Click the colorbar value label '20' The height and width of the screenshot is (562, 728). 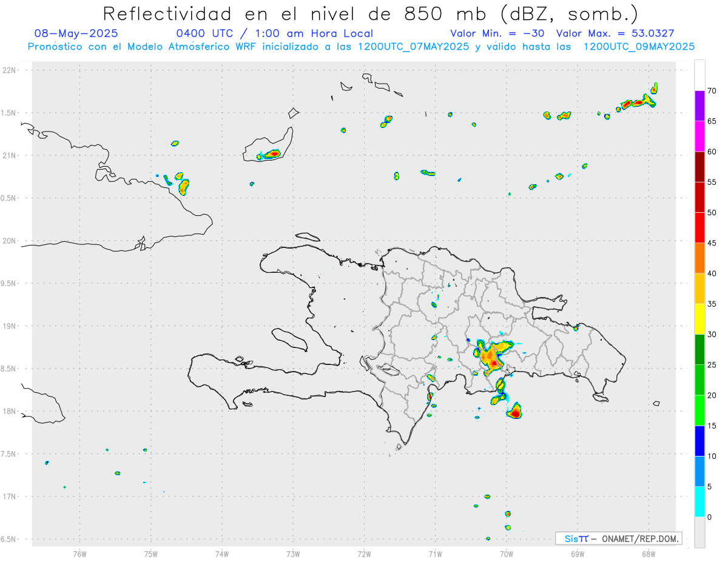tap(712, 395)
